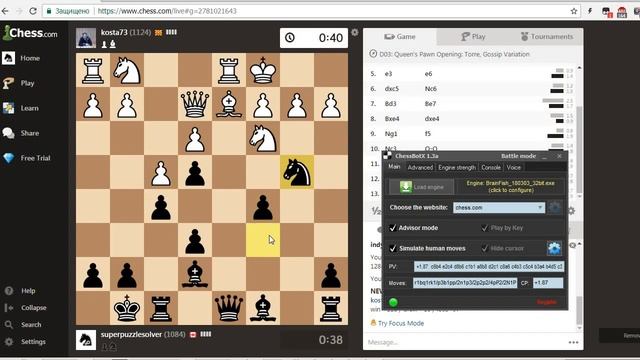Open the chat options three-dot icon
Screen dimensions: 640x360
[x=573, y=342]
